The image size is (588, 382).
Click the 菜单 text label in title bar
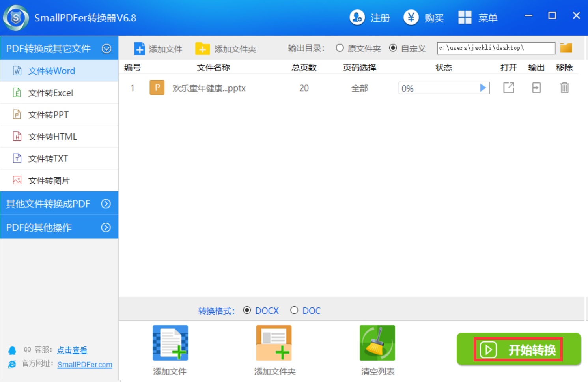pyautogui.click(x=488, y=18)
